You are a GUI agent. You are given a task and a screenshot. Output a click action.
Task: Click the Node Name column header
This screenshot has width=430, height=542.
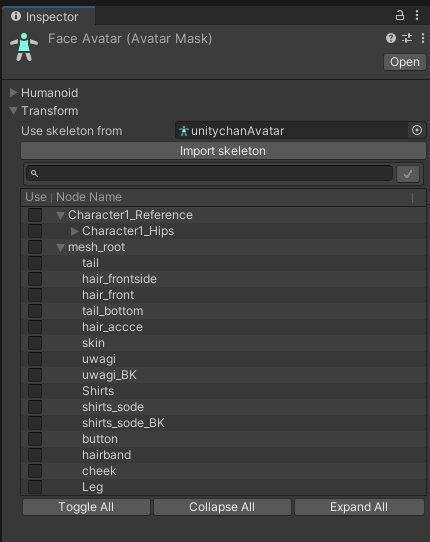coord(89,197)
